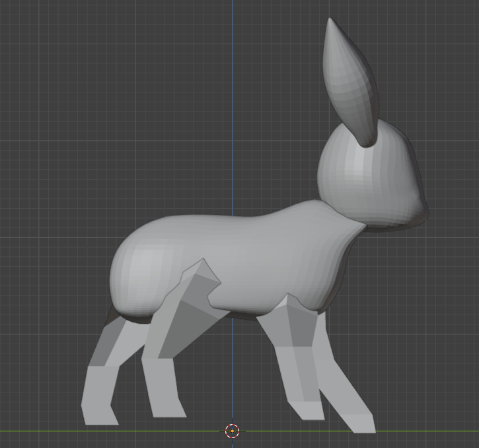This screenshot has width=479, height=448.
Task: Click the 3D cursor at the world origin
Action: click(232, 431)
